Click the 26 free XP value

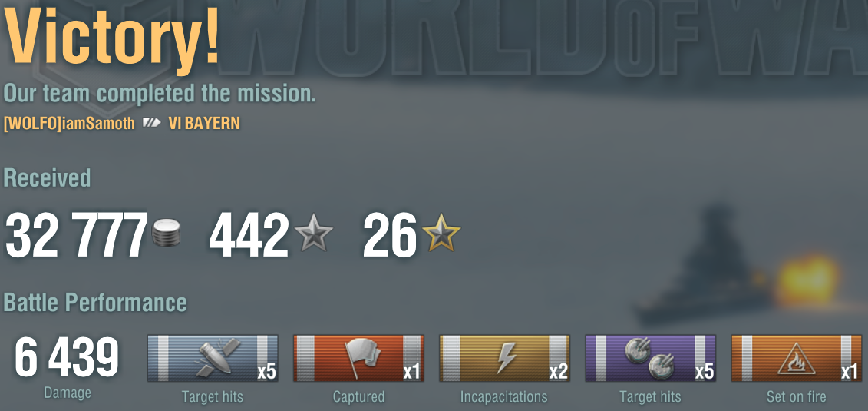[x=390, y=235]
